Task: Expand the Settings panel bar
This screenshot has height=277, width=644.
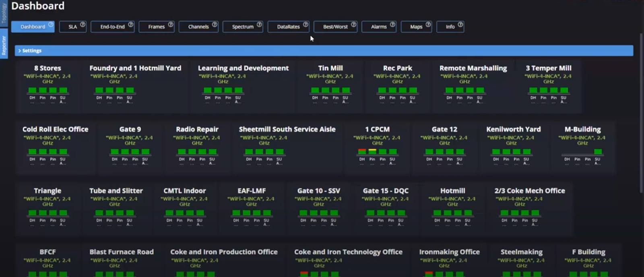Action: coord(324,51)
